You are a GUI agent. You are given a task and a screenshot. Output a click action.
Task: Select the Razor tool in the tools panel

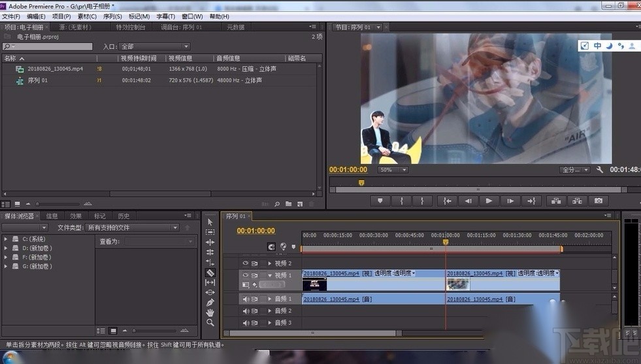210,273
